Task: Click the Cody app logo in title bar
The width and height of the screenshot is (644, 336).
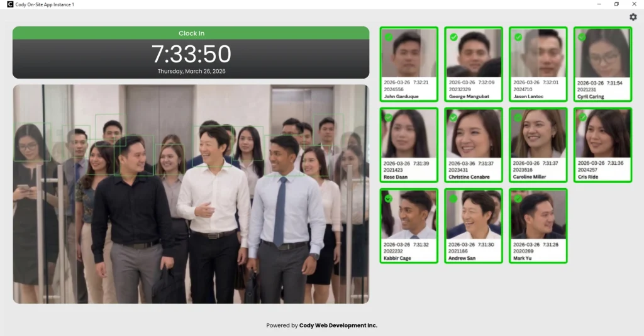Action: tap(10, 4)
